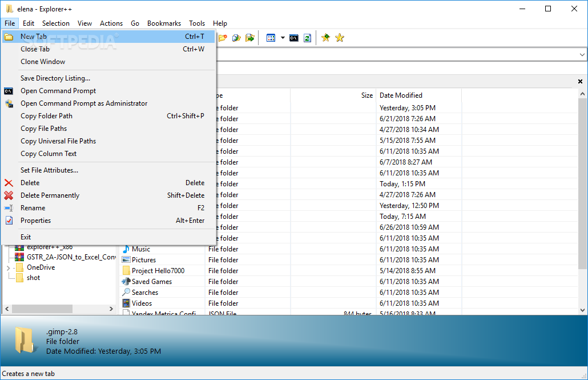Open the Selection menu
The height and width of the screenshot is (380, 588).
pyautogui.click(x=55, y=23)
